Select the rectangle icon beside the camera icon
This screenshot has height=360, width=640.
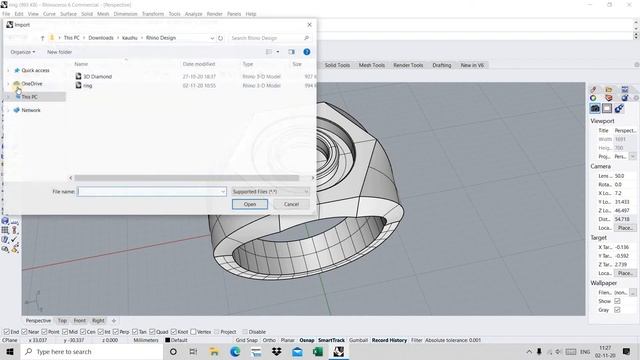[x=607, y=108]
